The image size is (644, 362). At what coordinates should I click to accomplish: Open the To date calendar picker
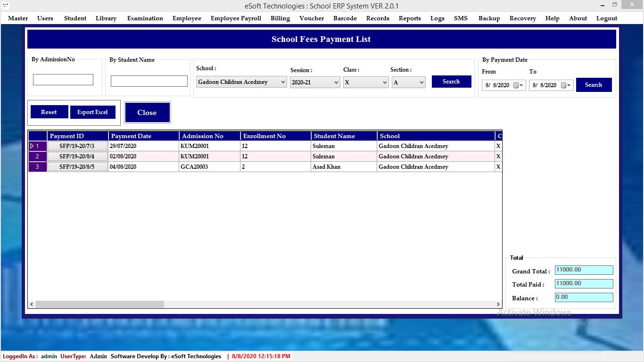click(x=566, y=85)
